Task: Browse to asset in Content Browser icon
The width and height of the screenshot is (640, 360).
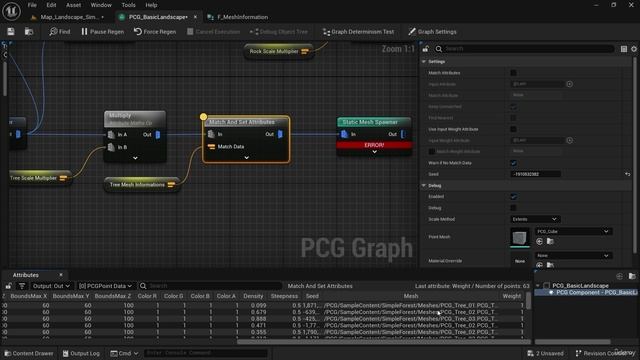Action: [x=29, y=31]
